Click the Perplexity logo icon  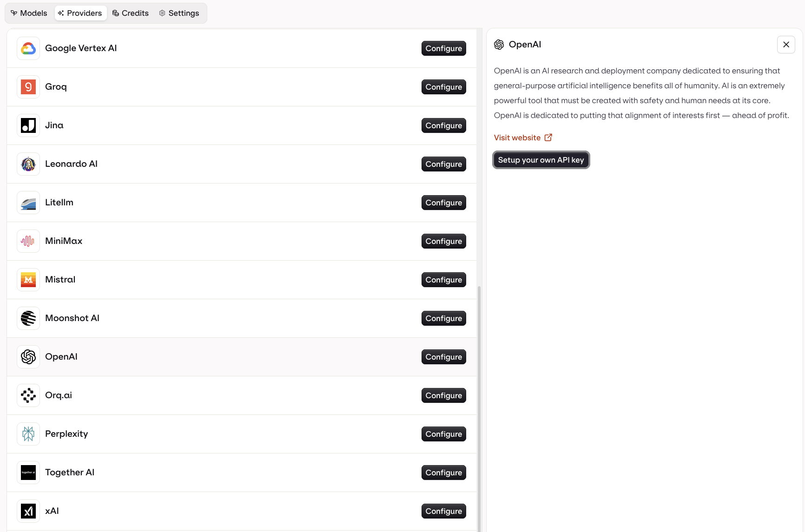[28, 434]
